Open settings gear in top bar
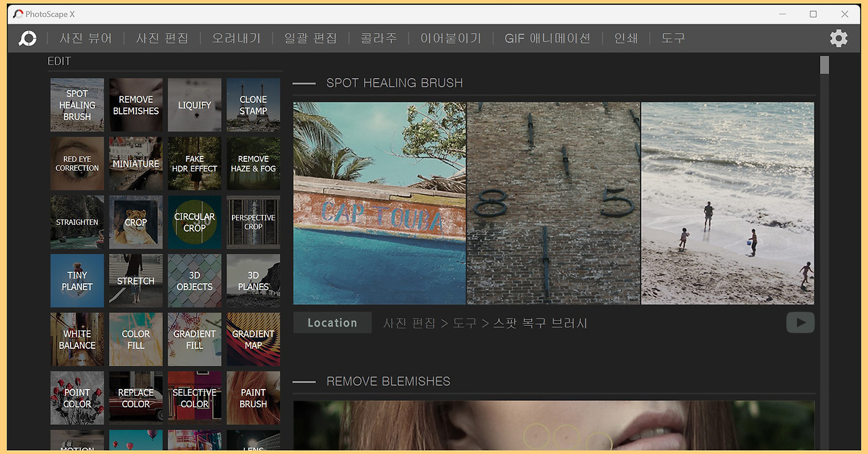Viewport: 868px width, 454px height. pyautogui.click(x=839, y=39)
